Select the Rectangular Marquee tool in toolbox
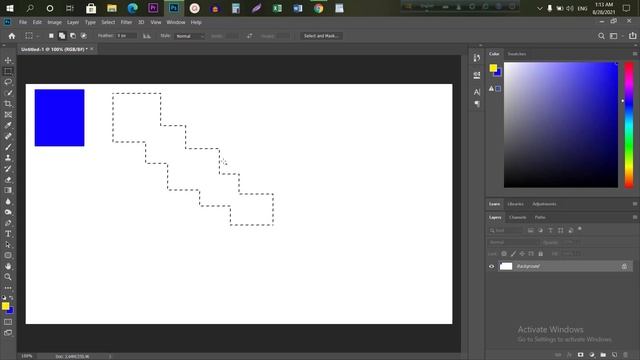The height and width of the screenshot is (360, 640). (x=8, y=71)
